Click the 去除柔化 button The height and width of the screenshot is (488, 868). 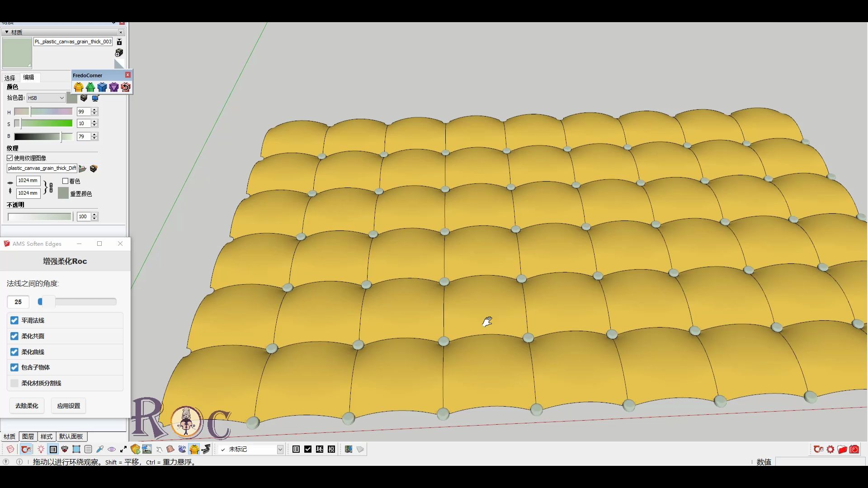(27, 406)
